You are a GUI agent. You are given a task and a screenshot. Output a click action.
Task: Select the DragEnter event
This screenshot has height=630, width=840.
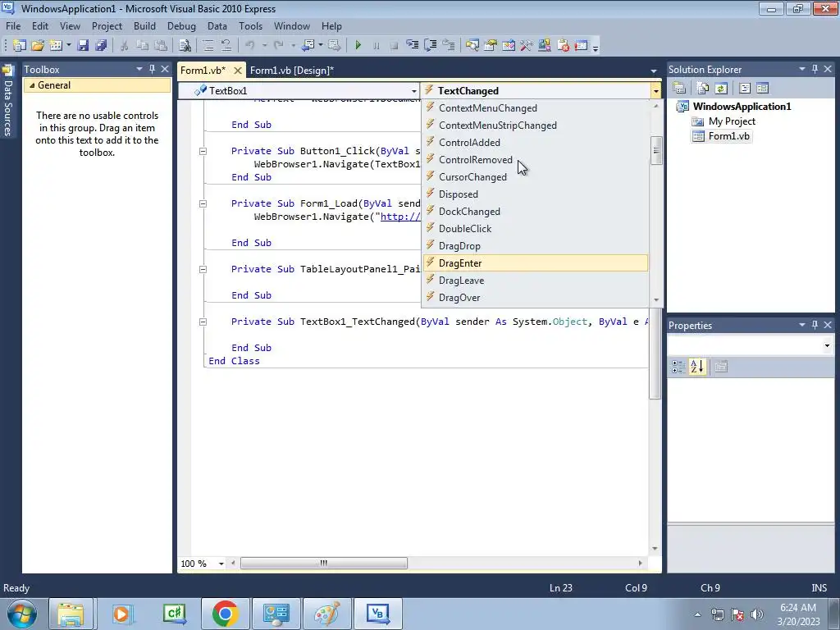tap(535, 263)
